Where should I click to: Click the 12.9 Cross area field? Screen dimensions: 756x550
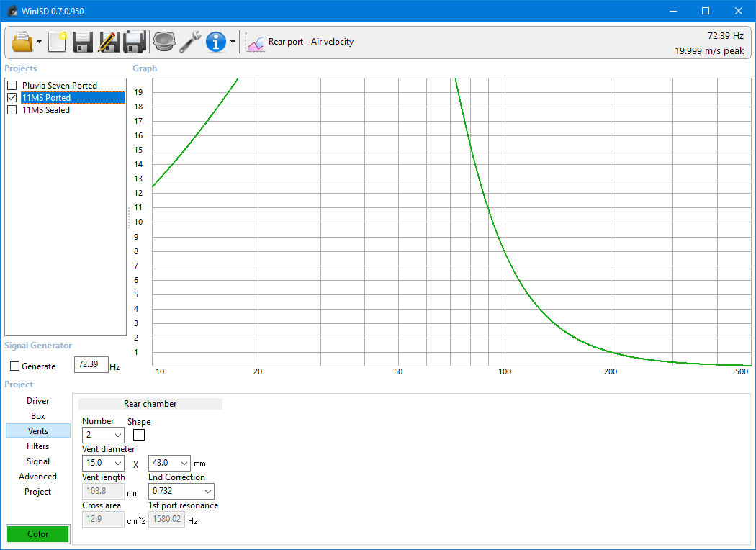(x=103, y=519)
